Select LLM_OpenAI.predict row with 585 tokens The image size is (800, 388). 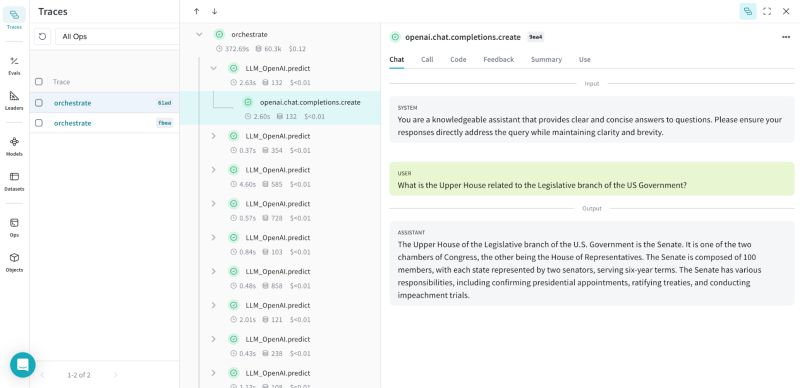280,176
